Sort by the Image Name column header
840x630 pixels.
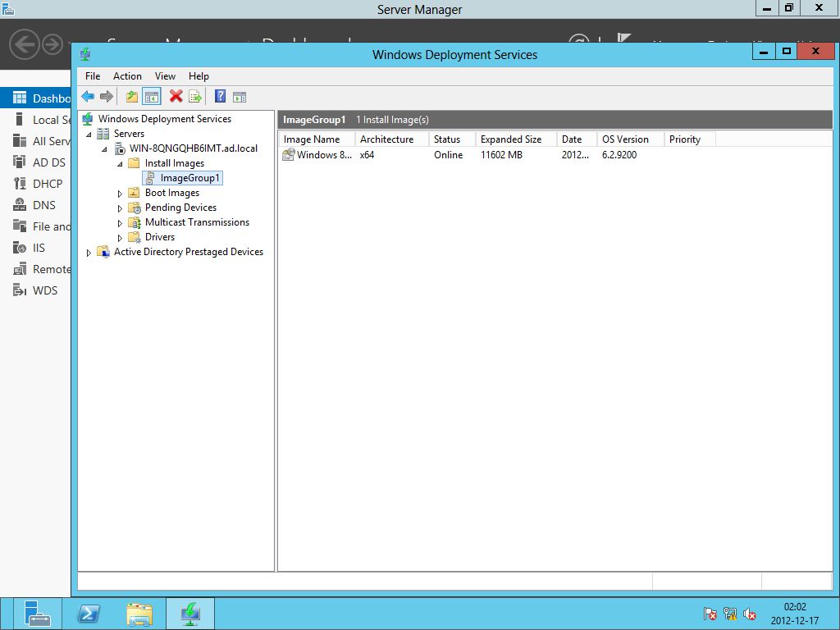[x=317, y=139]
